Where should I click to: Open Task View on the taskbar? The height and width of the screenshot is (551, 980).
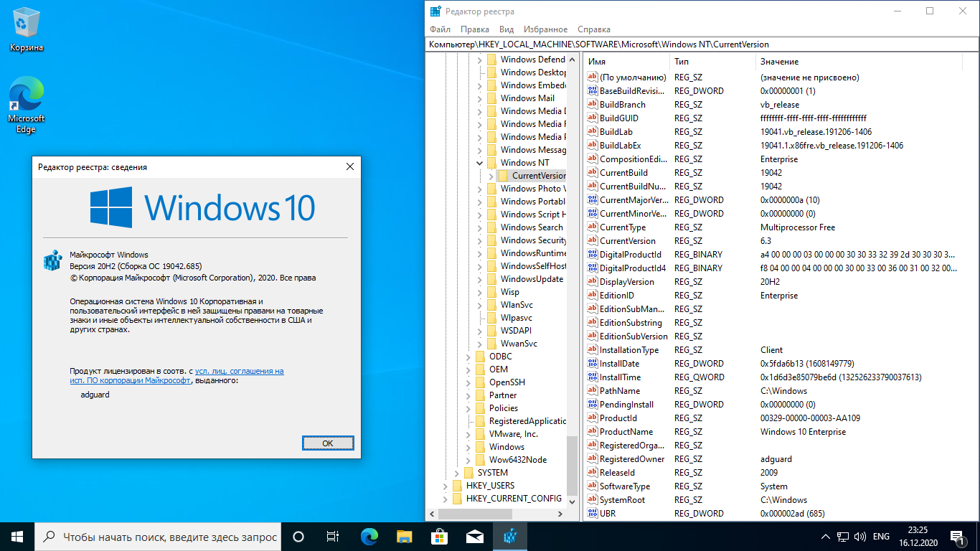pos(333,537)
